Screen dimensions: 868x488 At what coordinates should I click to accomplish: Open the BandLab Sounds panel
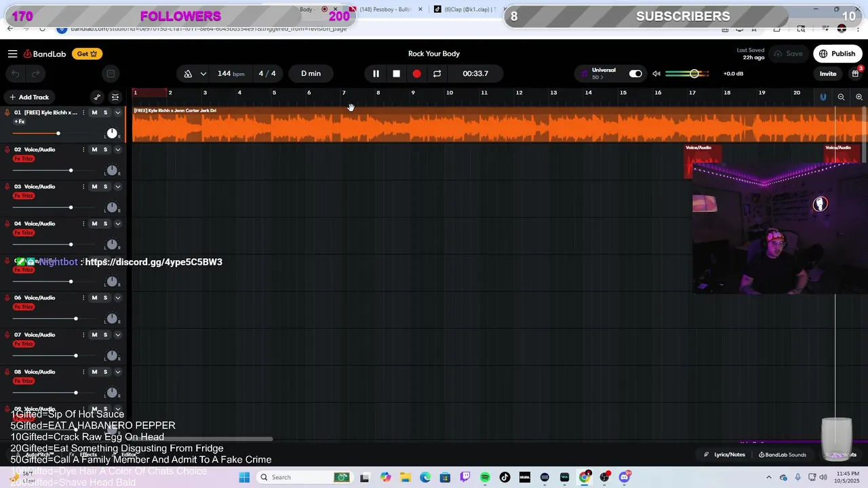(x=783, y=455)
